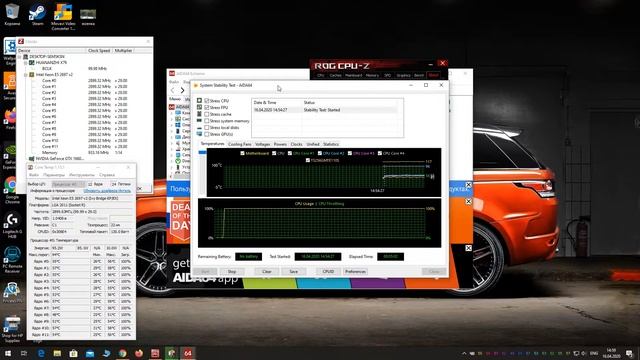Open ROG CPU-Z Memory tab
The height and width of the screenshot is (360, 640).
[372, 76]
